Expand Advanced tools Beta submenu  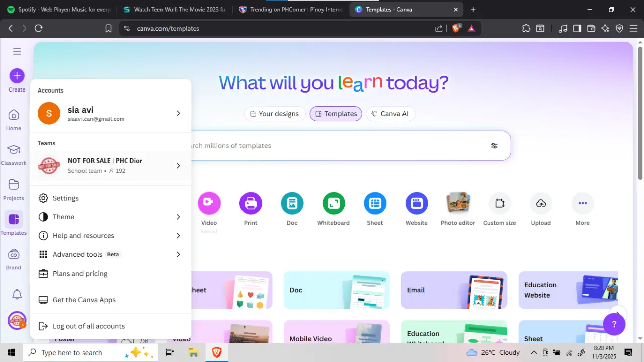111,254
